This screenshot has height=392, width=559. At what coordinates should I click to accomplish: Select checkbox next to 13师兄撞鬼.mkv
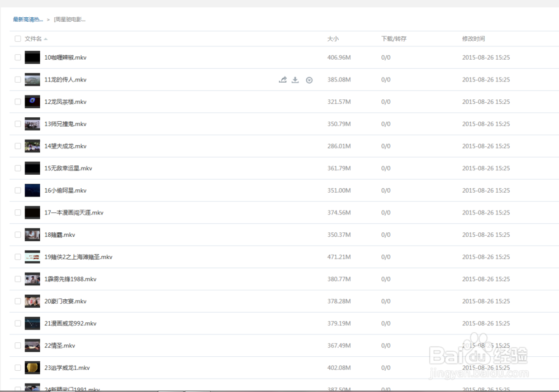(x=18, y=123)
